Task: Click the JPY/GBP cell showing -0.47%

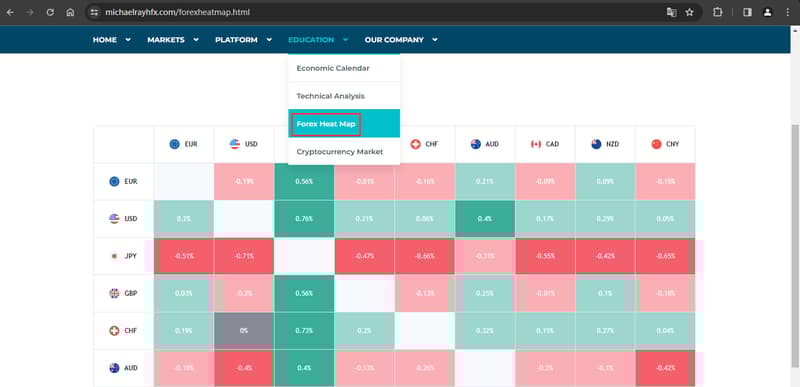Action: pyautogui.click(x=364, y=256)
